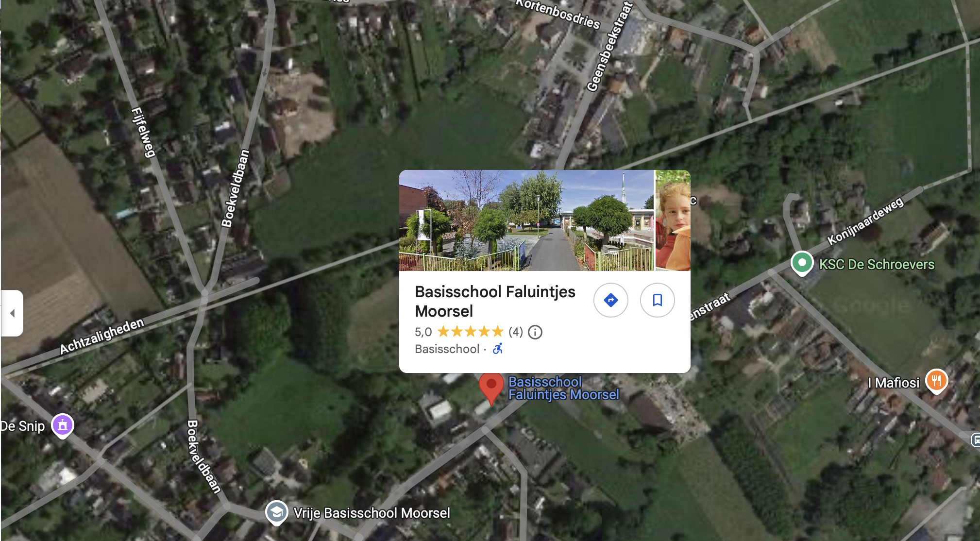Open the rating info circle icon
The height and width of the screenshot is (541, 980).
(535, 332)
